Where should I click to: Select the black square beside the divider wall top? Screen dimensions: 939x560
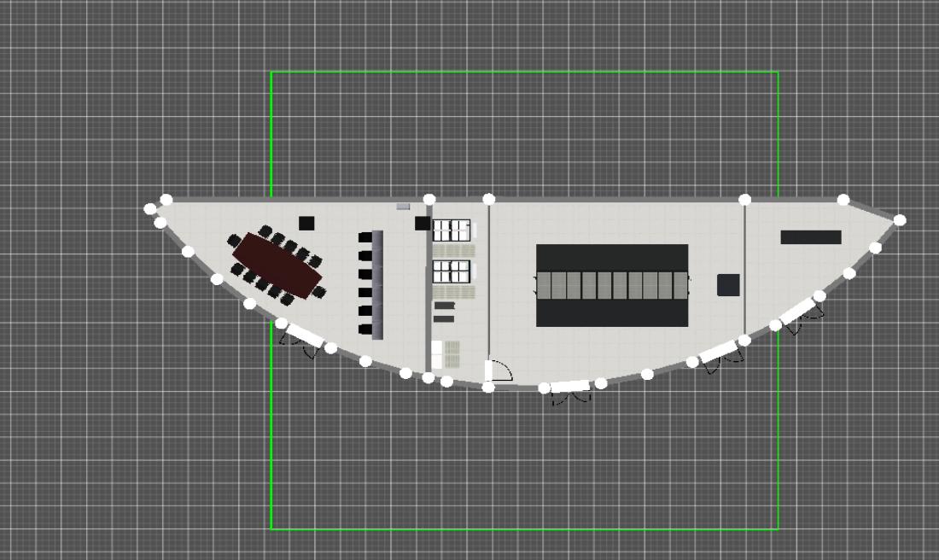pos(423,223)
